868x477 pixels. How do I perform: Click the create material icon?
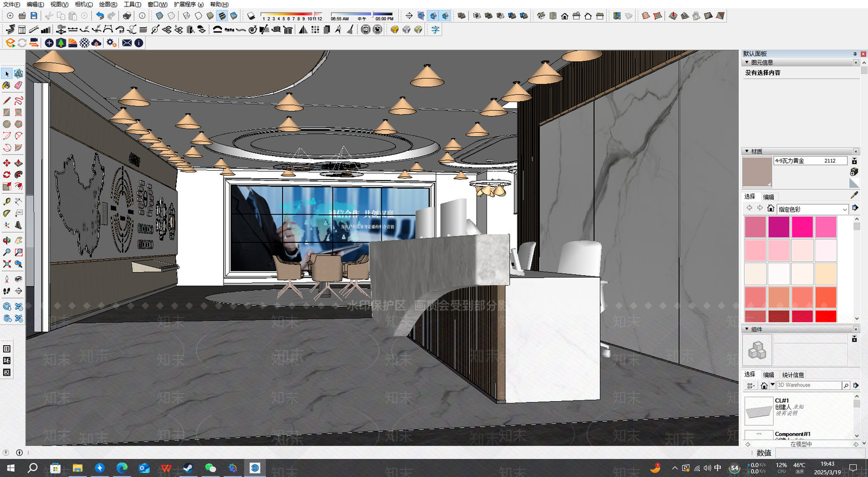[854, 172]
